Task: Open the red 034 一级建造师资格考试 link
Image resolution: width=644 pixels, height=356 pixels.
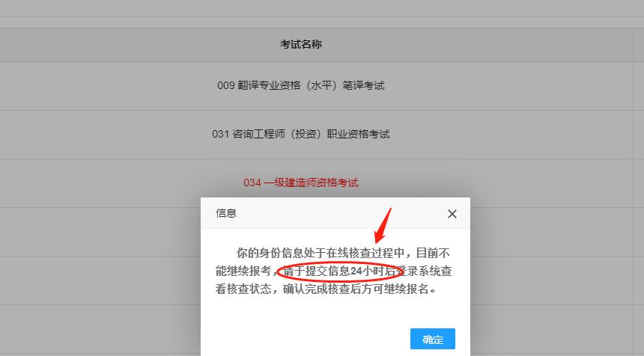Action: [300, 182]
